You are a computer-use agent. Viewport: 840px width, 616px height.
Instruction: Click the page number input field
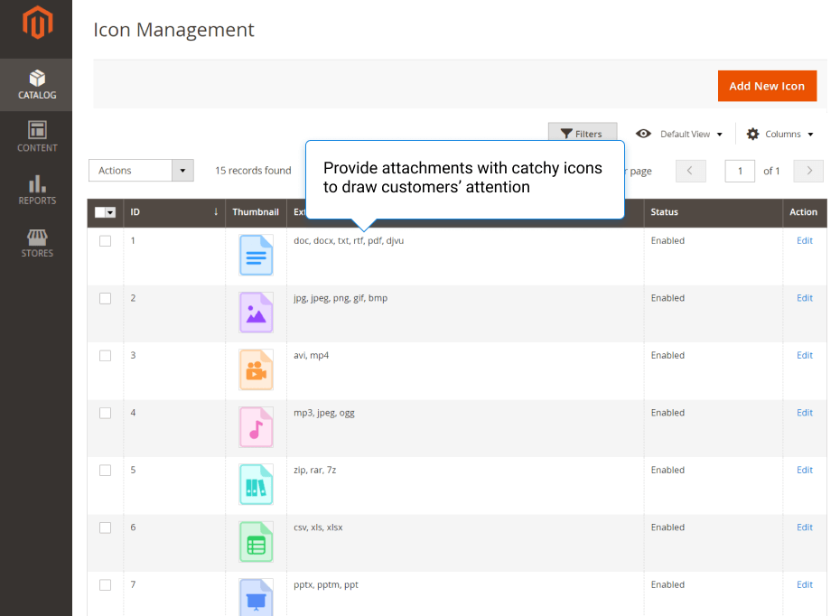tap(740, 171)
